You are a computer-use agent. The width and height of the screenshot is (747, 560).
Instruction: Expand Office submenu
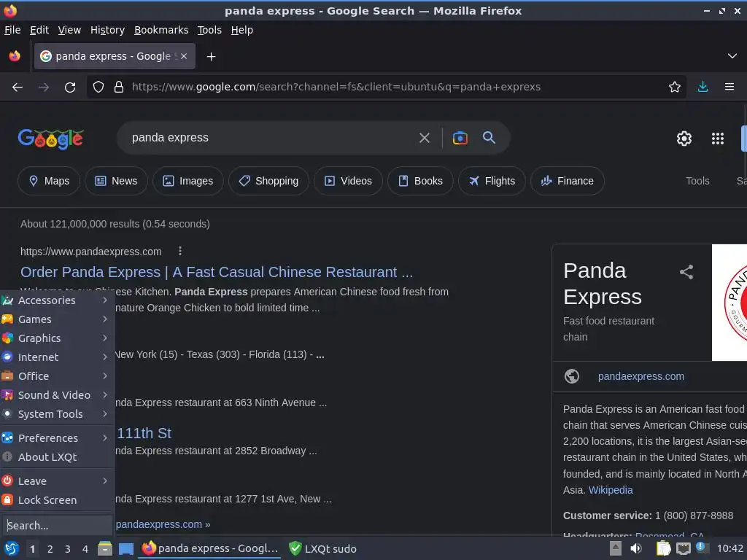(x=57, y=376)
